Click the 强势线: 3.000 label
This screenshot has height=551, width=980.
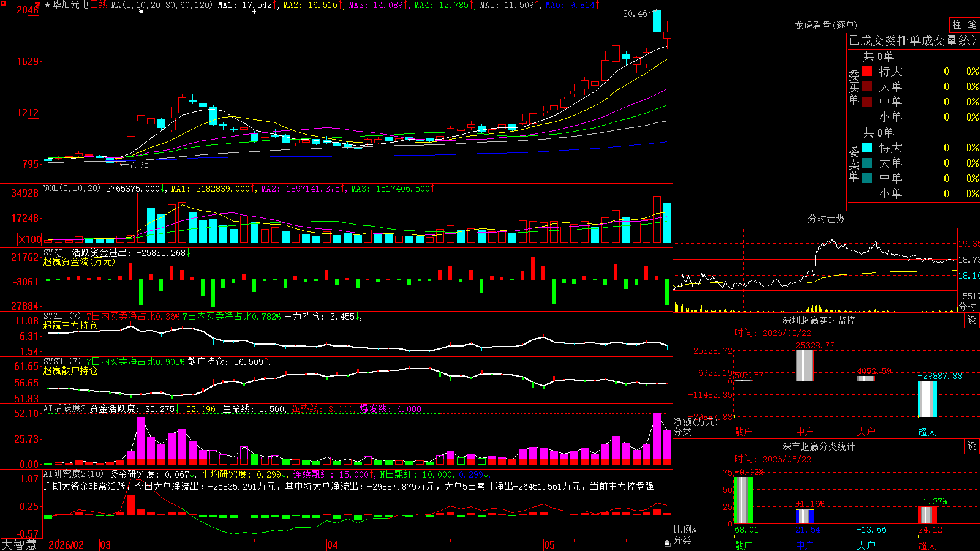coord(322,409)
